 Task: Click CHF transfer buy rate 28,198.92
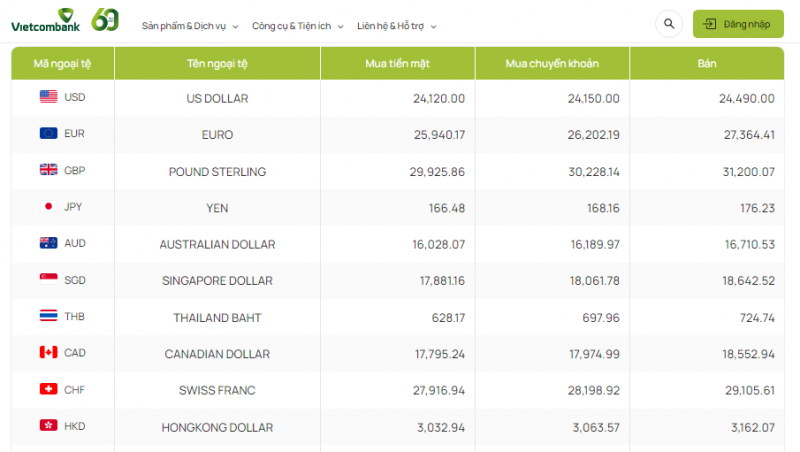tap(594, 390)
